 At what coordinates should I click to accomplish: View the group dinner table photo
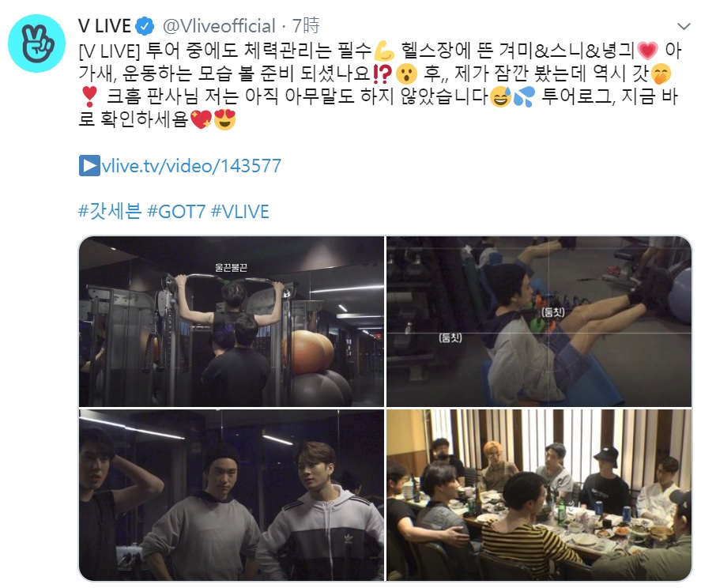(x=539, y=495)
